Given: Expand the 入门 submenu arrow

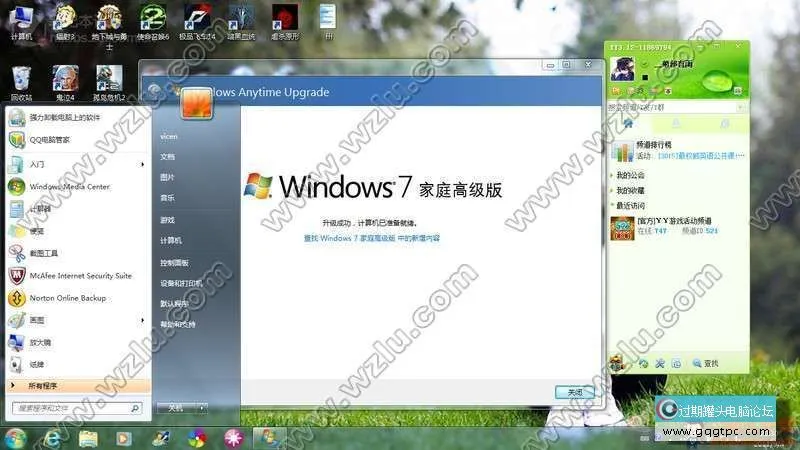Looking at the screenshot, I should click(142, 164).
